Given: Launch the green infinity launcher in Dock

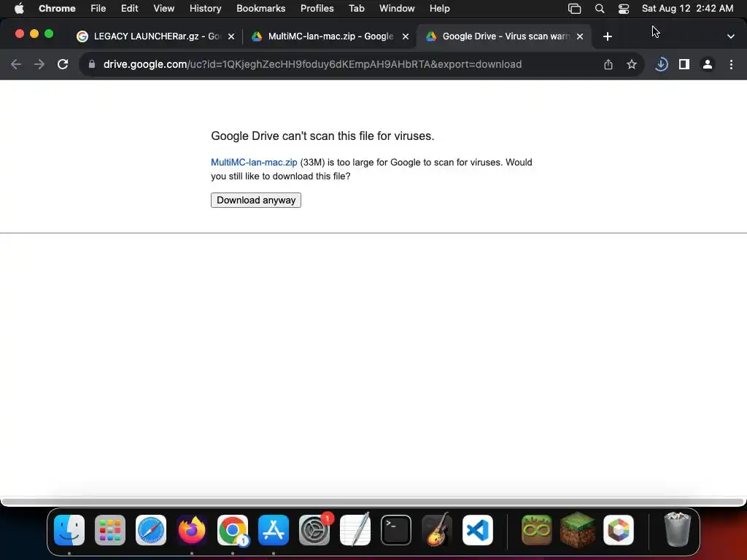Looking at the screenshot, I should click(536, 530).
